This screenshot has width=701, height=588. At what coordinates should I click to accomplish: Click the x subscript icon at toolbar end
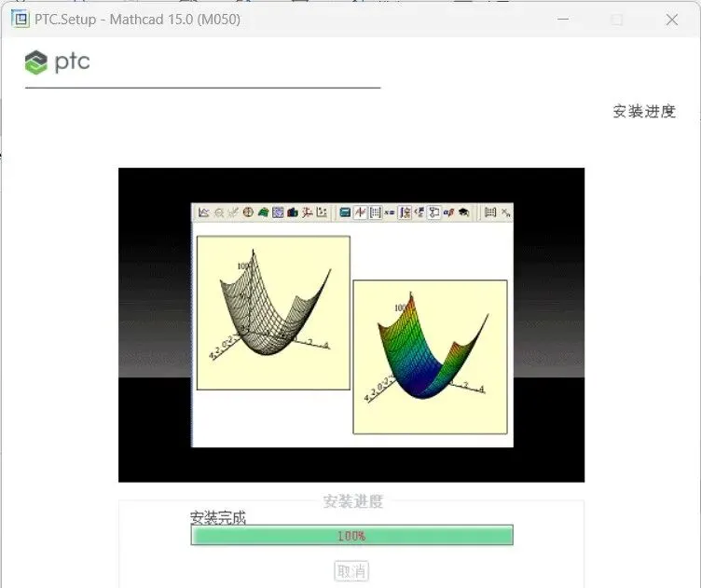tap(506, 212)
